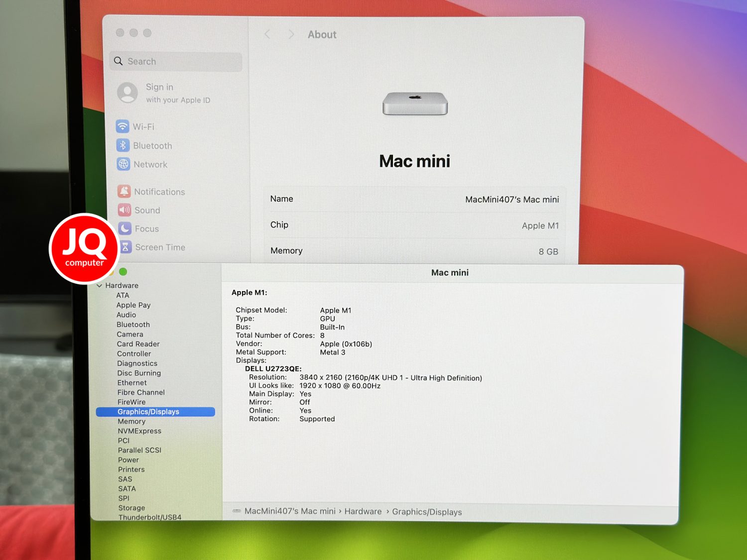Open the Focus moon icon
This screenshot has height=560, width=747.
click(x=125, y=228)
